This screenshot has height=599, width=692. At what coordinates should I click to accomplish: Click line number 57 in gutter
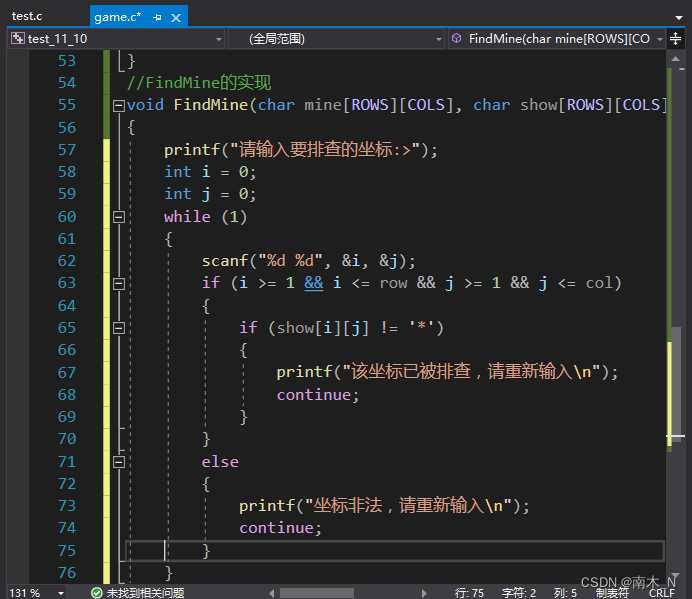click(x=67, y=150)
